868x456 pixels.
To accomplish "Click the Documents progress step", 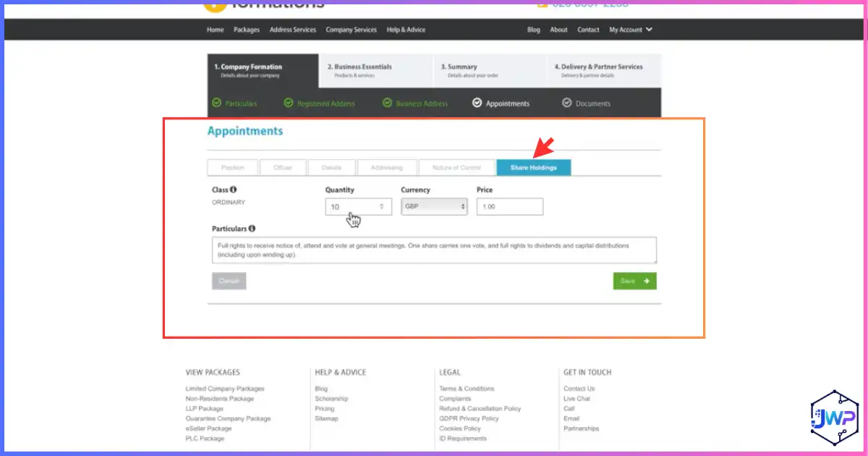I will [587, 104].
